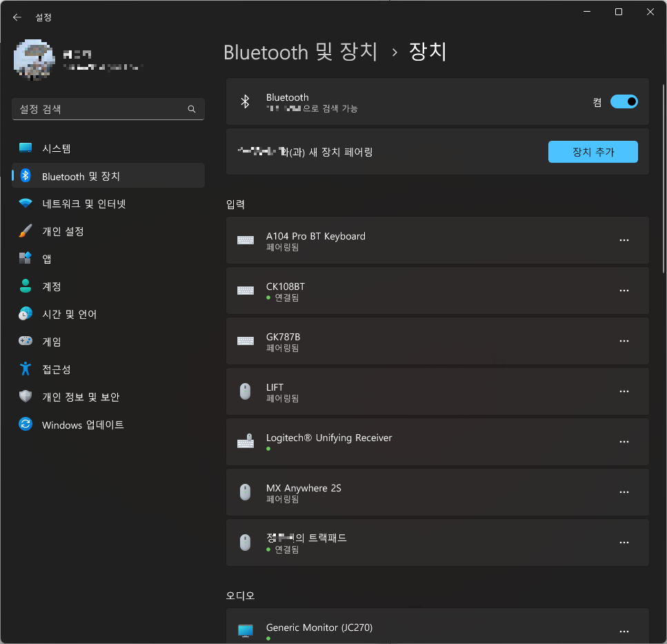Maximize the settings window

(619, 12)
